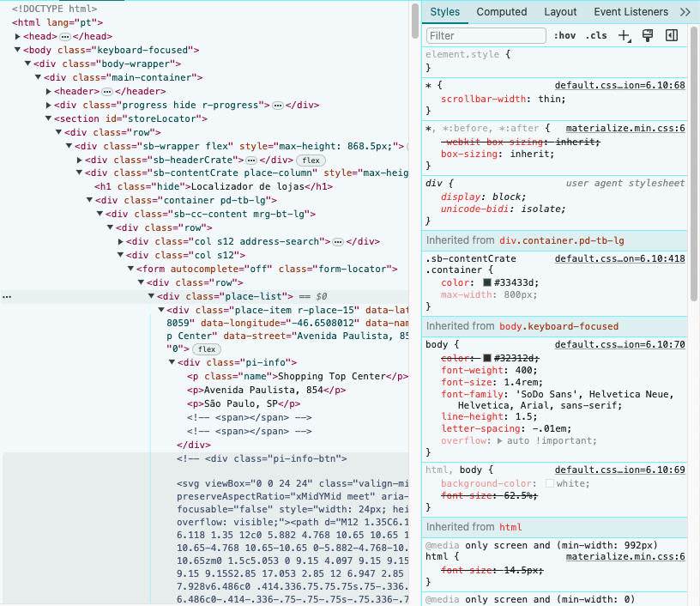Open the Event Listeners tab
Viewport: 700px width, 606px height.
631,12
